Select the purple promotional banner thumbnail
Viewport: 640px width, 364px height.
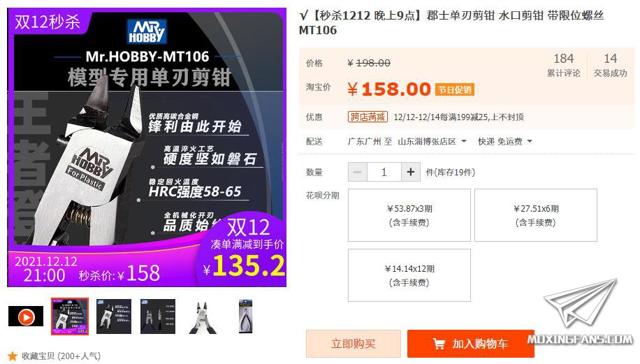point(70,316)
